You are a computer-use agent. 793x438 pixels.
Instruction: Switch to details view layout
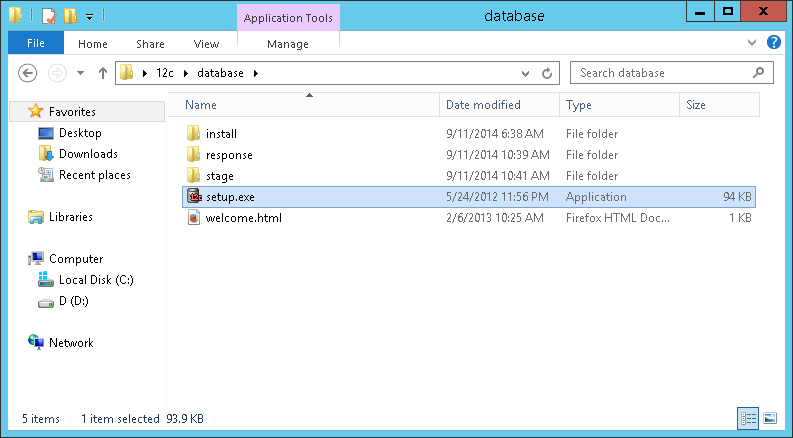tap(748, 418)
